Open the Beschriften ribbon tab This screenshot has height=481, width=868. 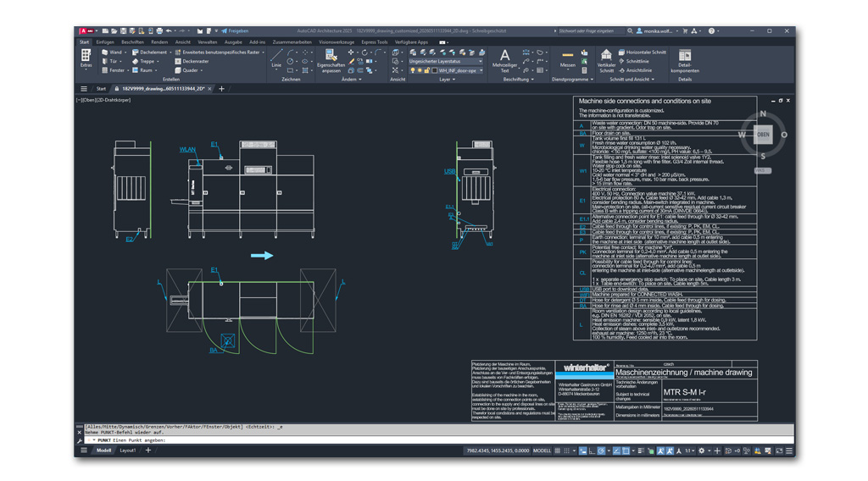132,42
